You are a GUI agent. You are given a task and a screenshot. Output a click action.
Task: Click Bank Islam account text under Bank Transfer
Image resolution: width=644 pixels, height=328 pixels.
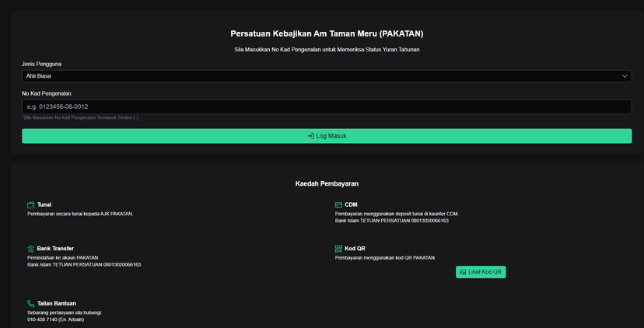[84, 264]
